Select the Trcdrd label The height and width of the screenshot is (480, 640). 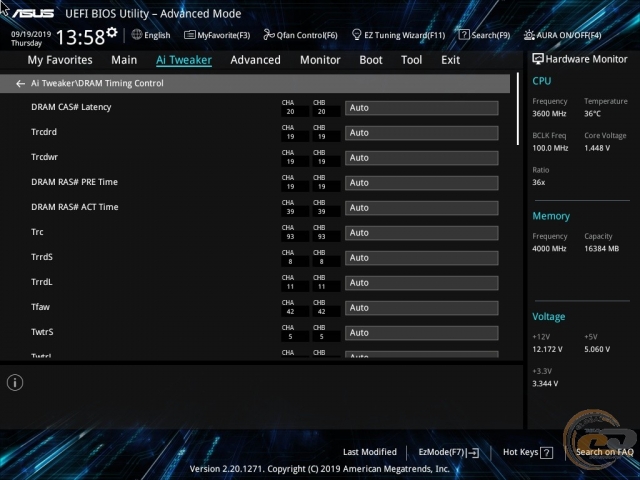pos(44,132)
